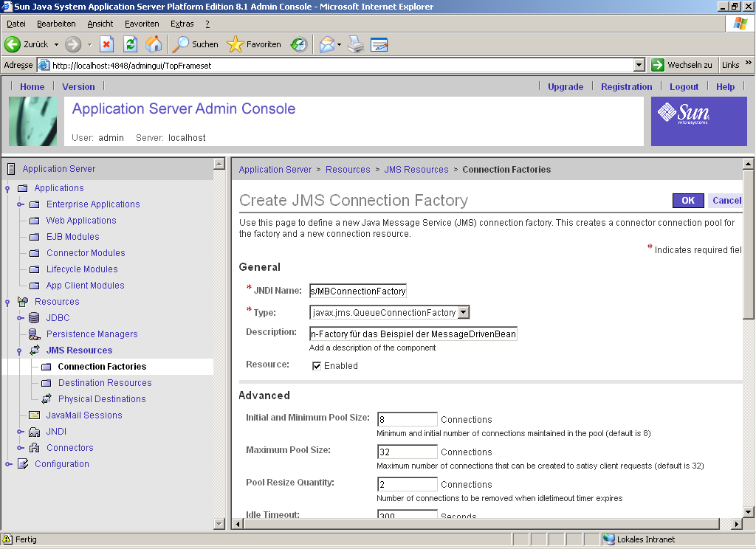Toggle the Resource Enabled checkbox
This screenshot has height=549, width=756.
click(317, 366)
